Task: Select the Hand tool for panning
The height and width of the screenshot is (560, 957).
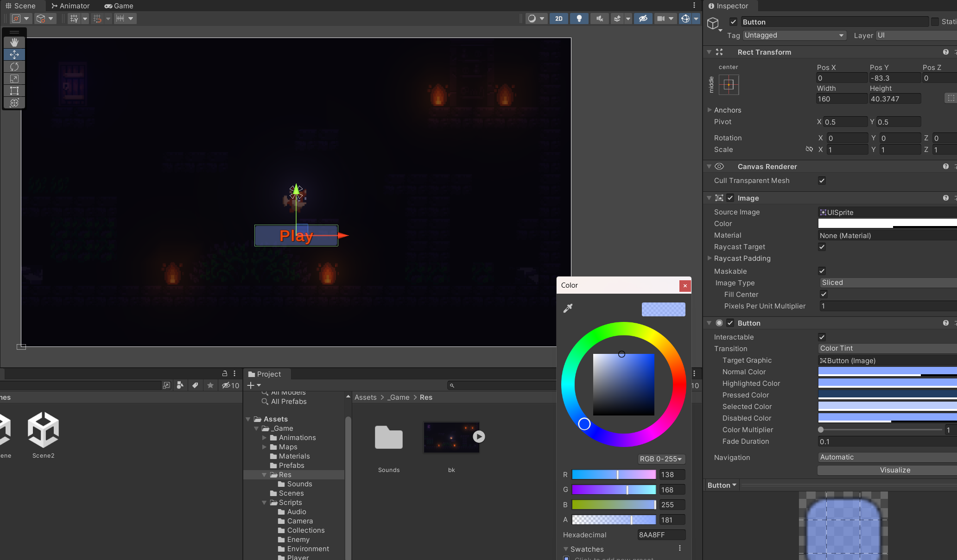Action: 14,42
